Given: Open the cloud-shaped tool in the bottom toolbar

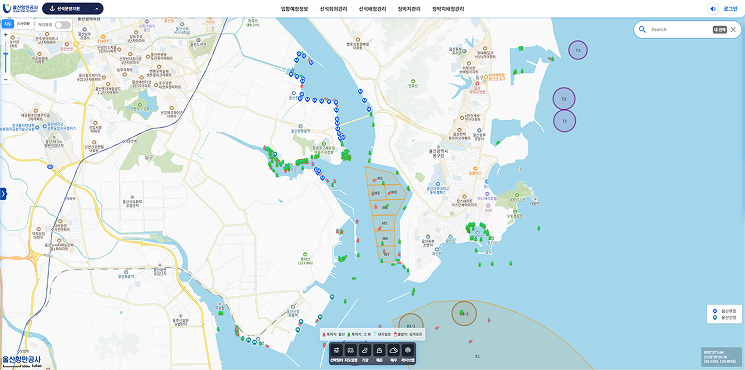Looking at the screenshot, I should (393, 354).
